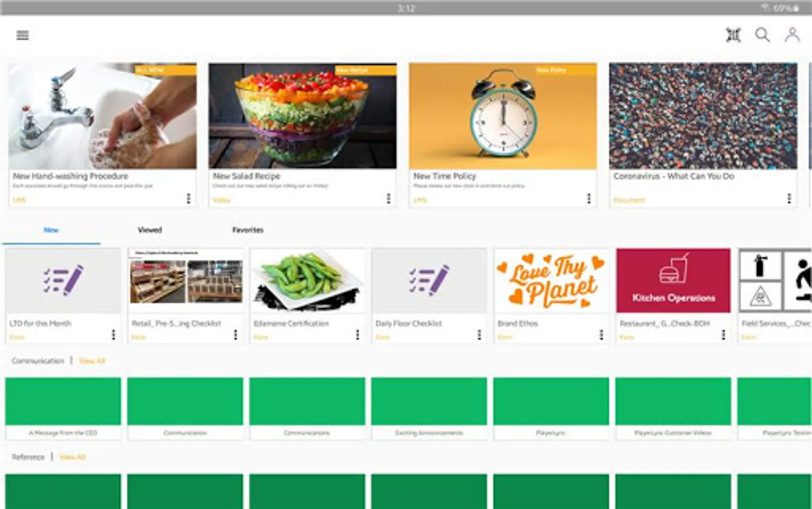Open the Edamame plate thumbnail
812x509 pixels.
tap(307, 281)
